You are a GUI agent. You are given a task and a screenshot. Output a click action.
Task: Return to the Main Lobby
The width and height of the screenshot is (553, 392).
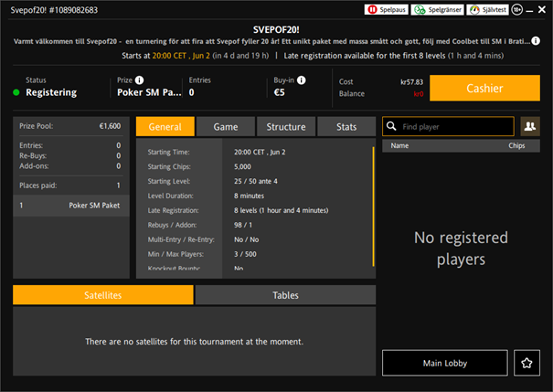(444, 364)
